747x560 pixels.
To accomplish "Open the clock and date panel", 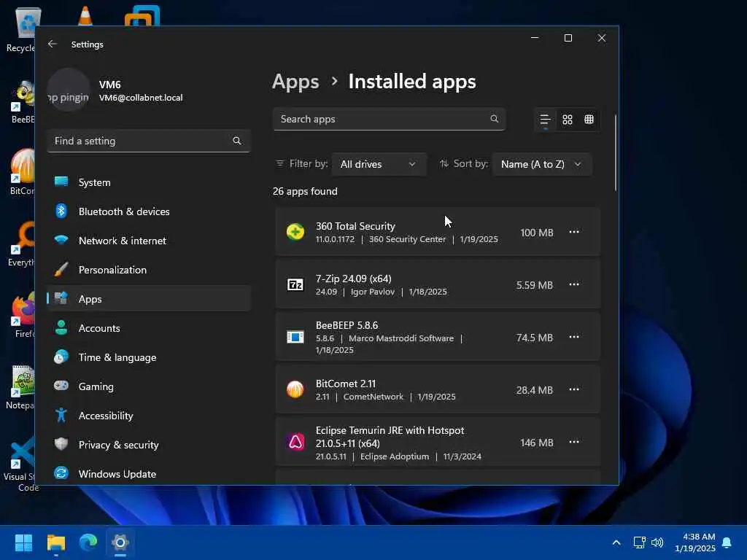I will click(695, 542).
